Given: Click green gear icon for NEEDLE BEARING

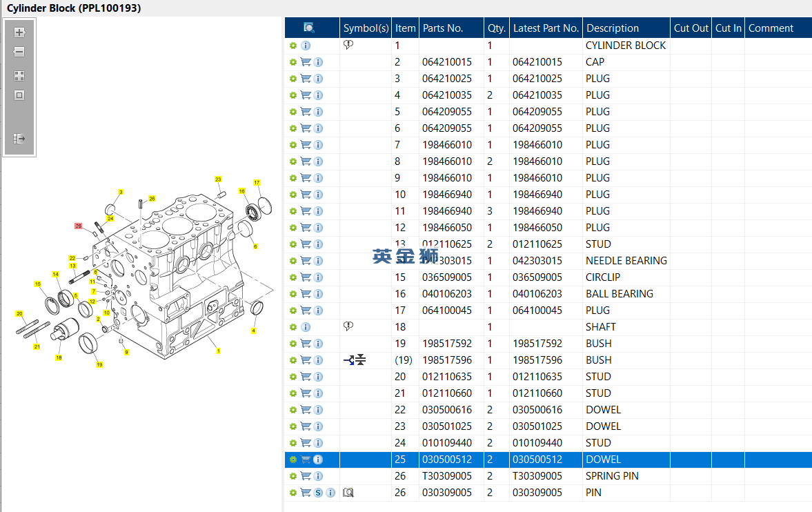Looking at the screenshot, I should (293, 261).
